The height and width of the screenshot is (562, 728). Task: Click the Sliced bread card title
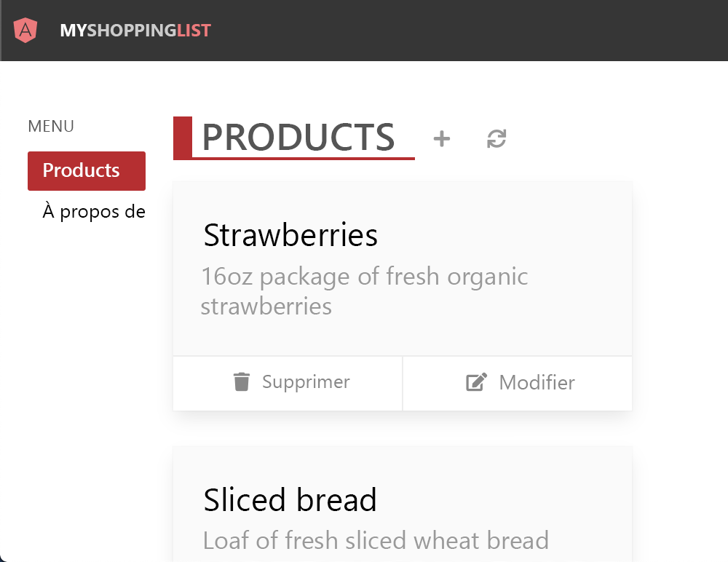(x=290, y=500)
